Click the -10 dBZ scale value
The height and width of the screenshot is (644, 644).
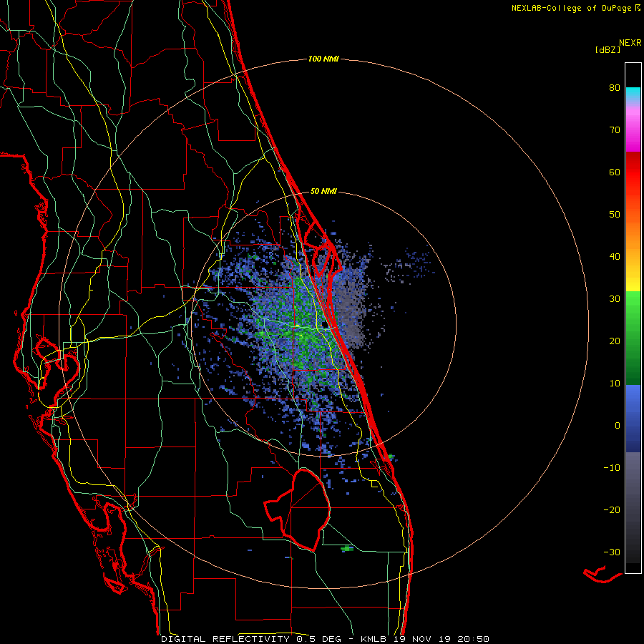tap(612, 468)
